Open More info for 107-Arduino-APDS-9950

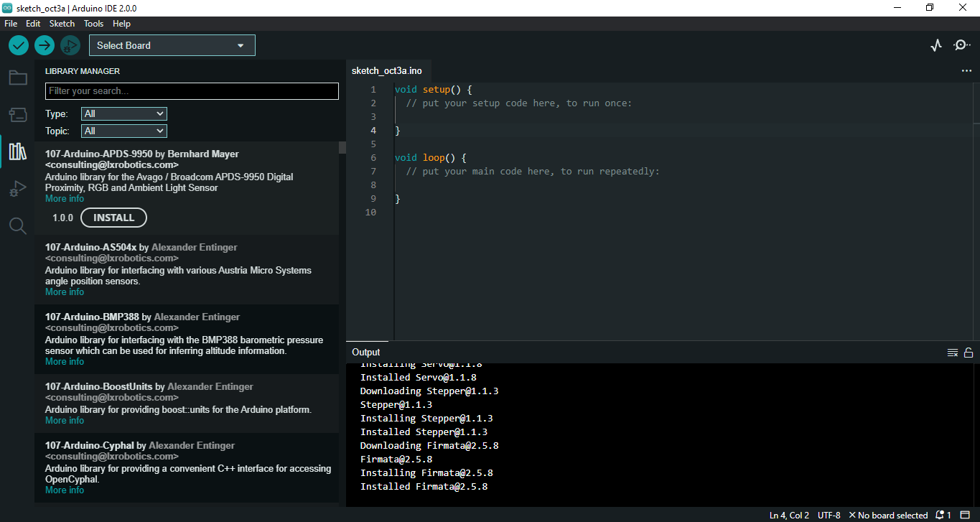coord(65,199)
